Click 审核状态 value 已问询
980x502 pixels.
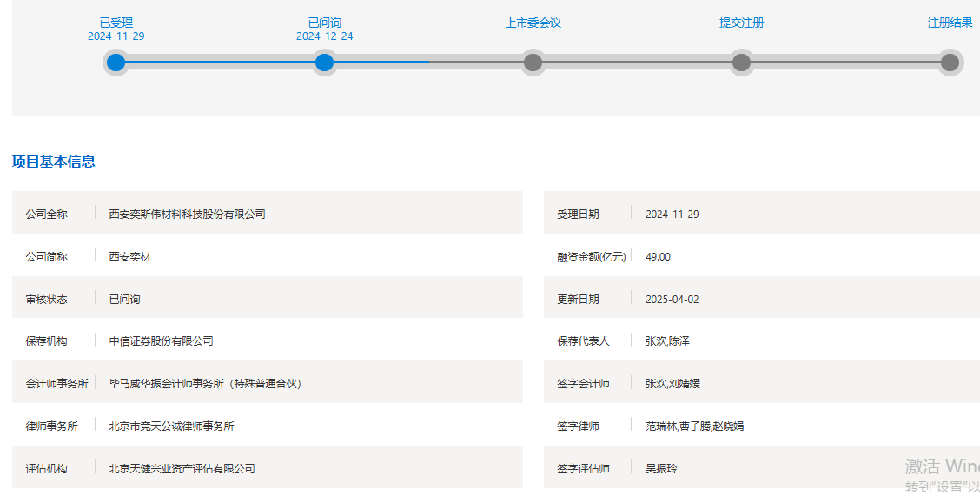point(125,299)
